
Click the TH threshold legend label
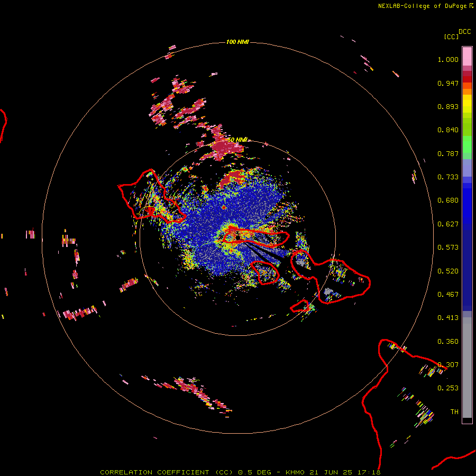(454, 412)
